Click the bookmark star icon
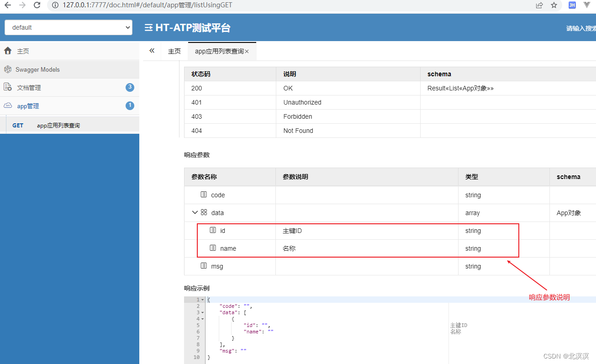This screenshot has width=596, height=364. point(554,5)
